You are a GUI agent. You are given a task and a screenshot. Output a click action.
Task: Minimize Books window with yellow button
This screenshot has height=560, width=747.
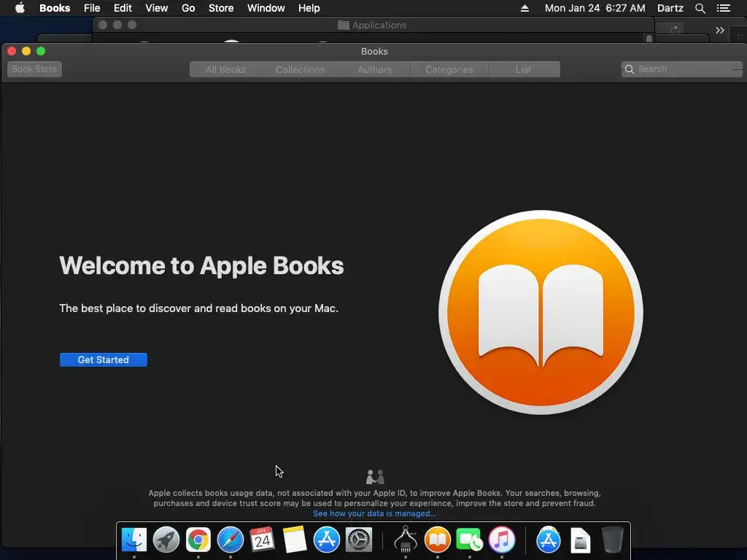point(26,51)
